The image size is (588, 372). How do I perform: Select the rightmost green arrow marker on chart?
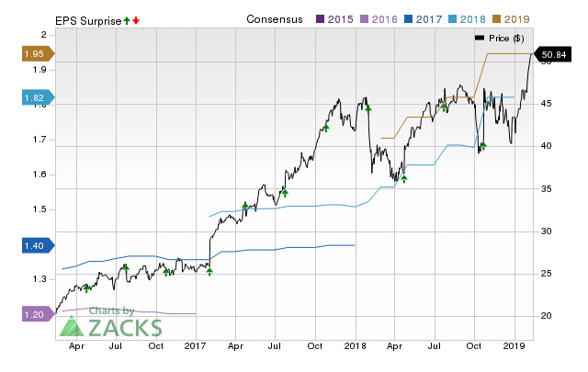click(483, 145)
